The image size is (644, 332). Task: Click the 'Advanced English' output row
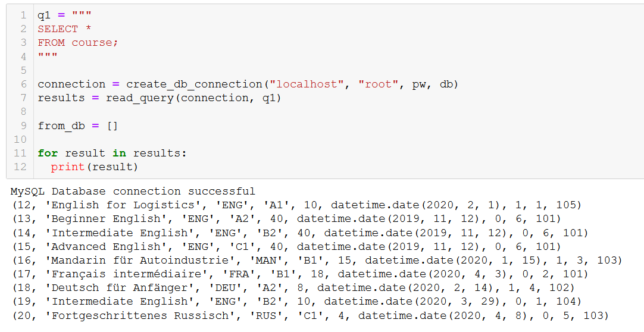[286, 246]
